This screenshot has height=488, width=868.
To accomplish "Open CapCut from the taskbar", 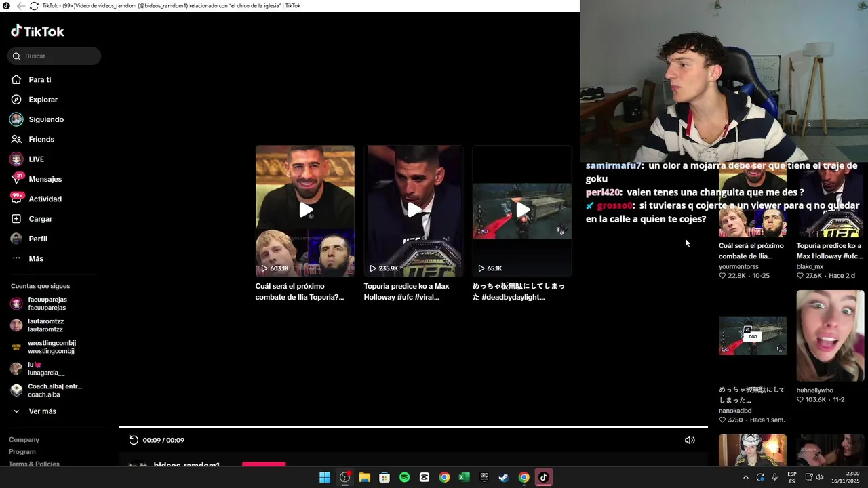I will point(425,477).
